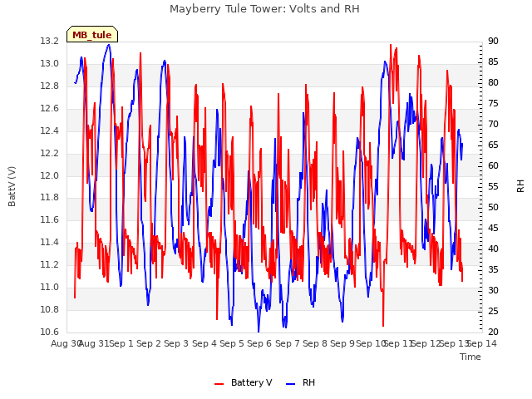Click the 80 right axis tick label
This screenshot has height=399, width=532.
tap(493, 83)
